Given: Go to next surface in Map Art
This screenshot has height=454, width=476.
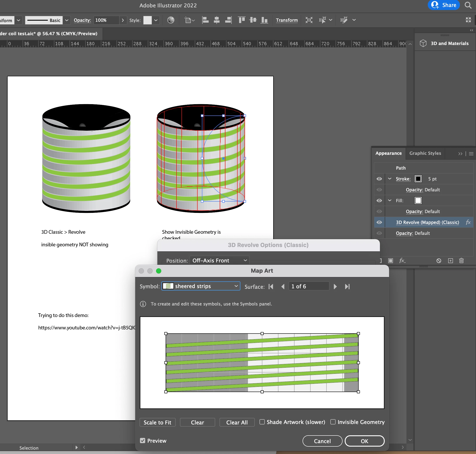Looking at the screenshot, I should (x=335, y=287).
